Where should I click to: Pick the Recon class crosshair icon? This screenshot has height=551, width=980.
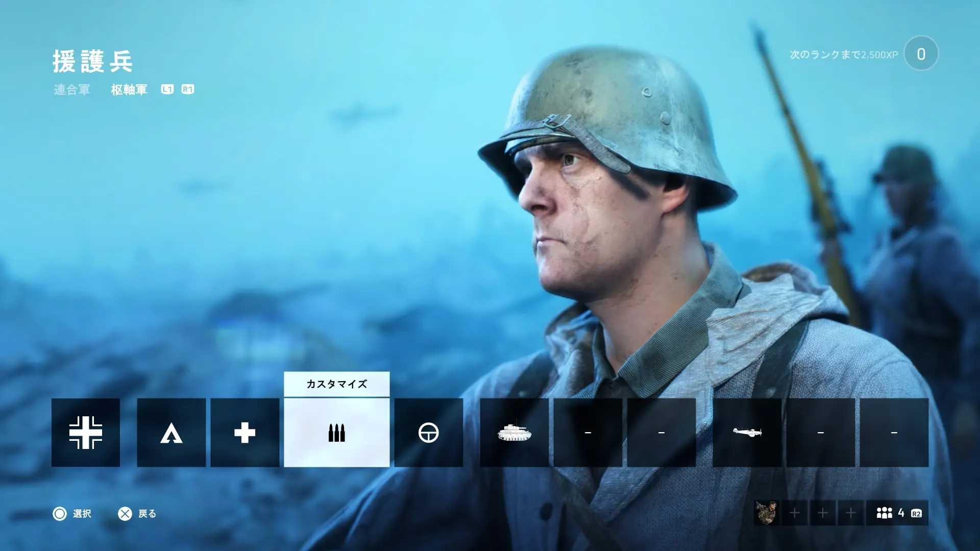point(428,433)
